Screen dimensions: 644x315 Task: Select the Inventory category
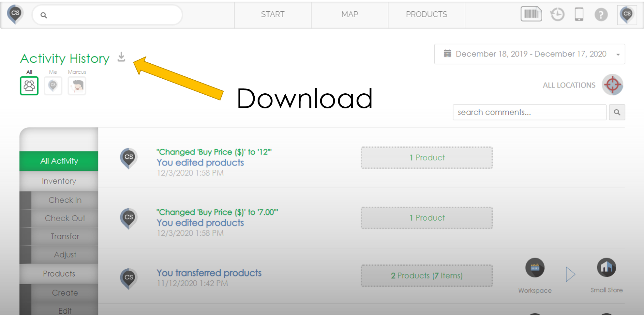[59, 181]
